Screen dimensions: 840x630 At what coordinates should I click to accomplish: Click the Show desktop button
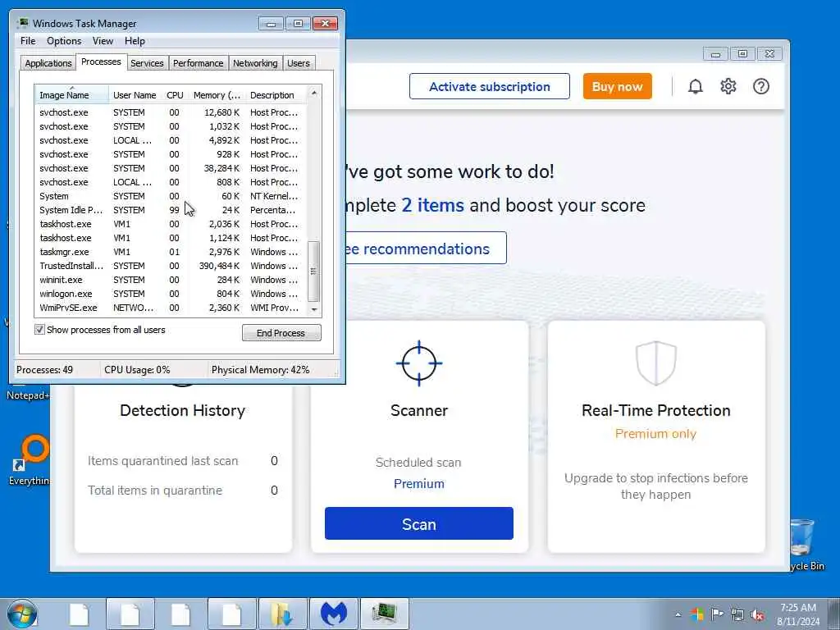(x=834, y=614)
